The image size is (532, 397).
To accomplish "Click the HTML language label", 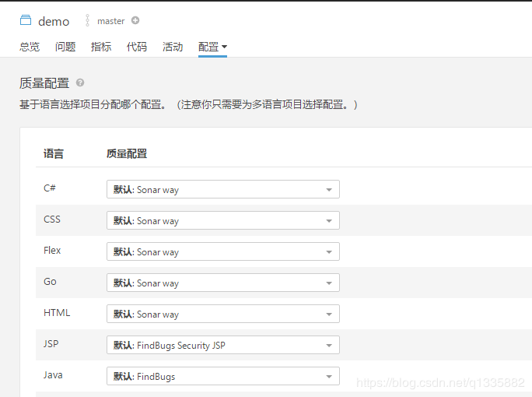I will 57,313.
